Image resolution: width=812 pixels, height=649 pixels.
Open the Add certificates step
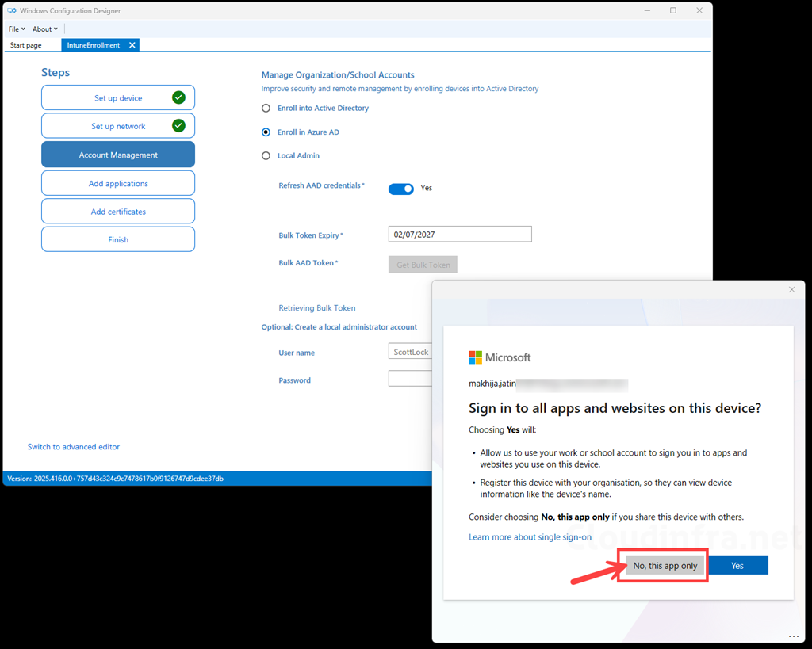click(x=118, y=211)
